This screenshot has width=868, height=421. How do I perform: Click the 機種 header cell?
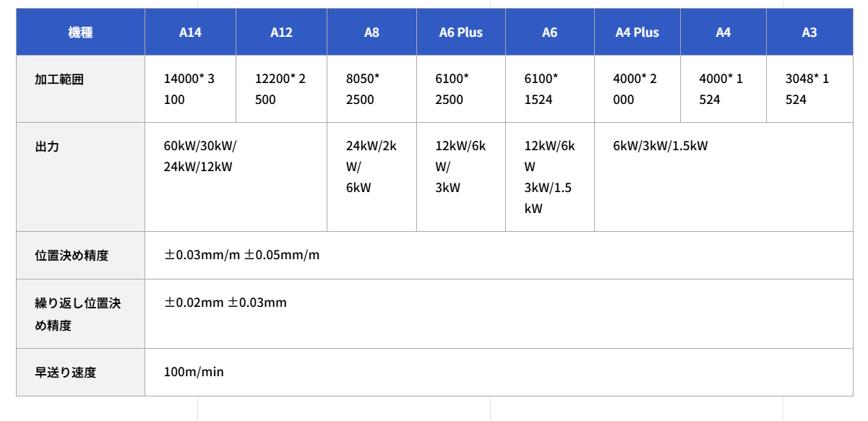coord(80,32)
